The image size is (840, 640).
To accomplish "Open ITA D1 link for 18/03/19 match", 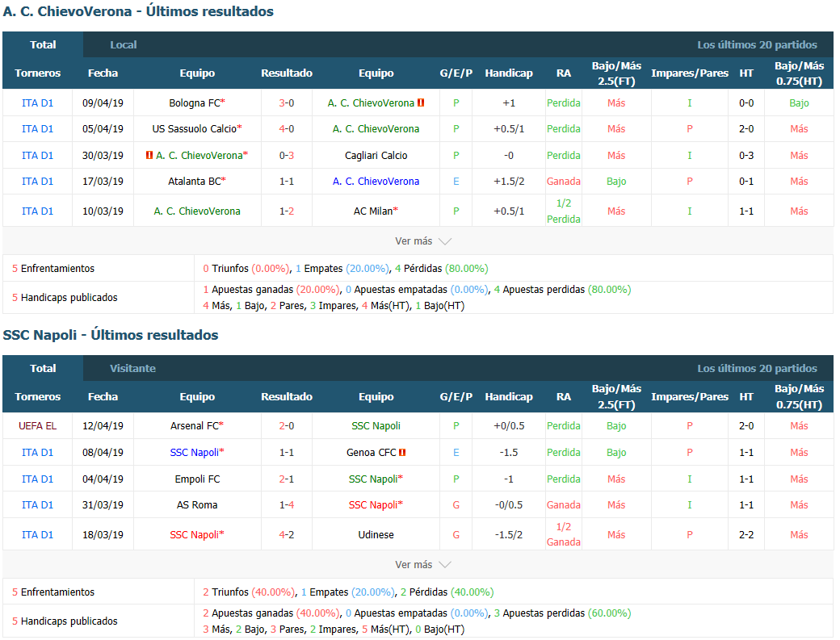I will click(37, 534).
